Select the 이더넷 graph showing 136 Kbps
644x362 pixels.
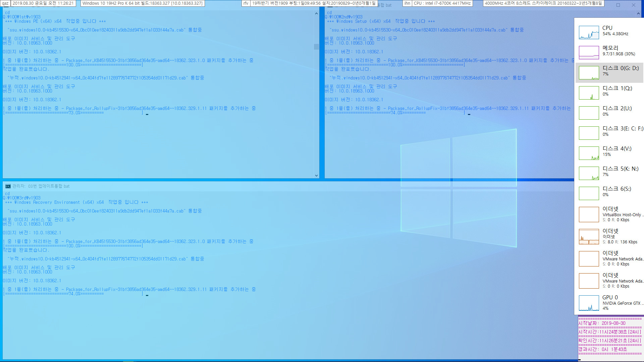[x=589, y=237]
